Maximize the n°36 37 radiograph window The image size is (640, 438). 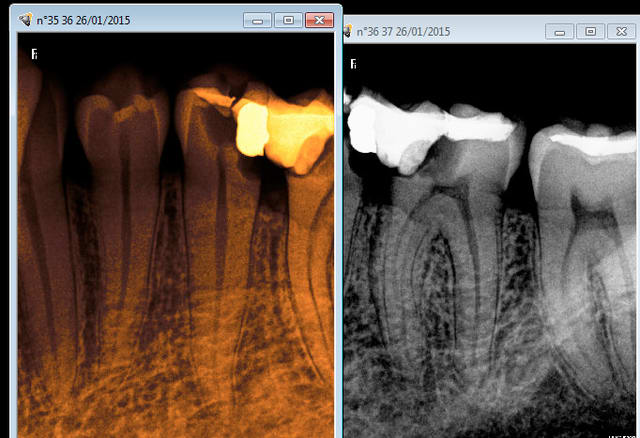tap(590, 31)
